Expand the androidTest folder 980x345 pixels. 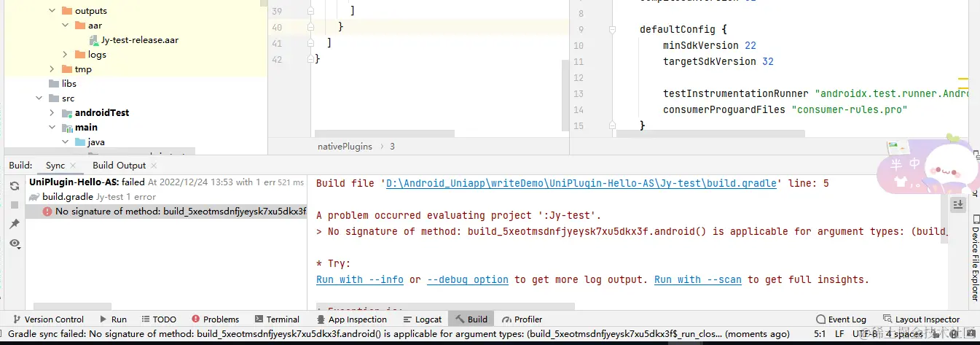click(52, 113)
